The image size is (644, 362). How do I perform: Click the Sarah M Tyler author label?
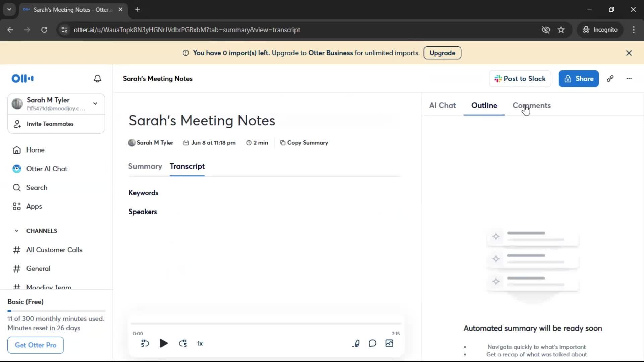click(151, 143)
